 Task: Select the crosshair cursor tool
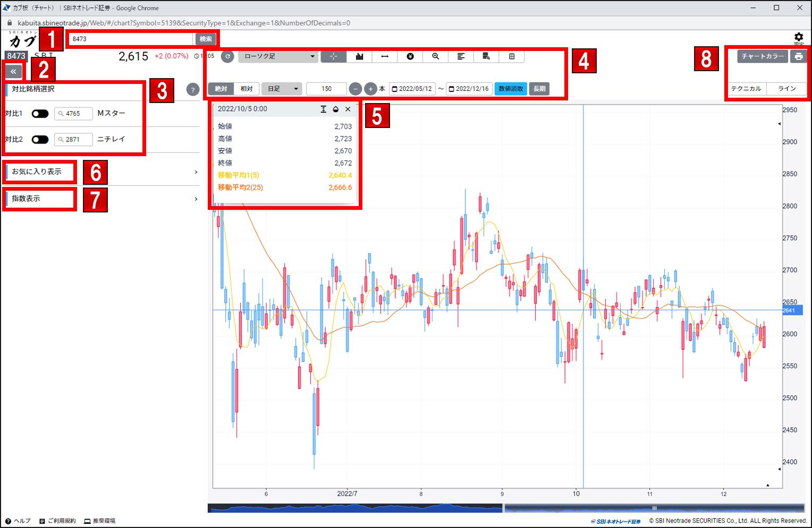pos(334,56)
